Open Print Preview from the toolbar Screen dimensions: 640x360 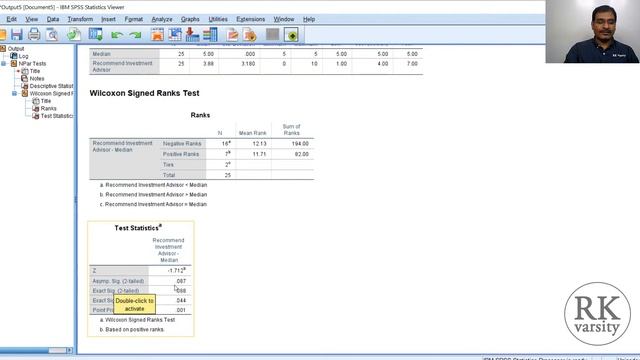point(52,35)
